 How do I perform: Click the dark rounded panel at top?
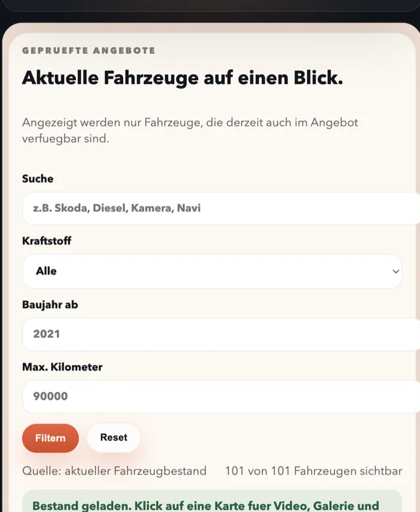tap(210, 5)
